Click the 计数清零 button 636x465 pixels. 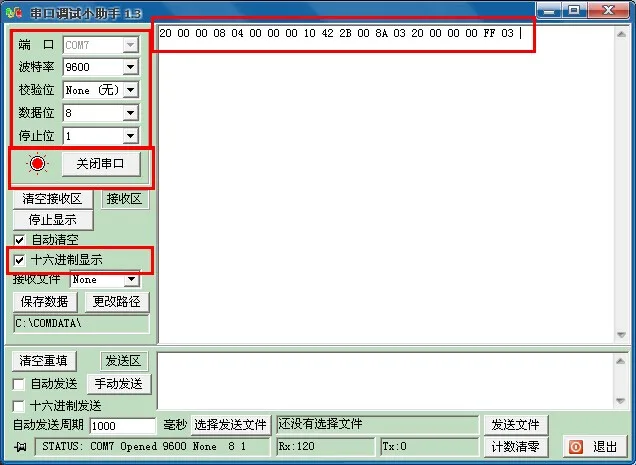516,447
